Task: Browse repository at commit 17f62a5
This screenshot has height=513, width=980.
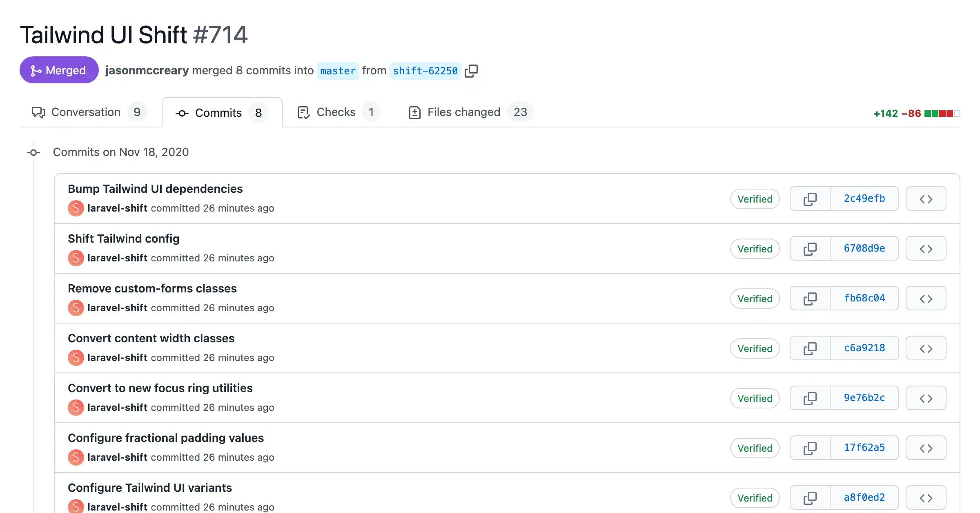Action: coord(926,448)
